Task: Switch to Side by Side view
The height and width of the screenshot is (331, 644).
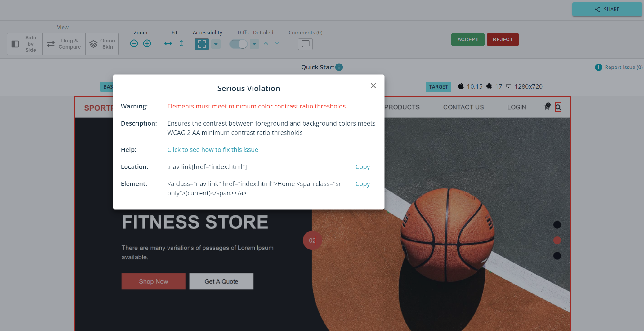Action: [25, 44]
